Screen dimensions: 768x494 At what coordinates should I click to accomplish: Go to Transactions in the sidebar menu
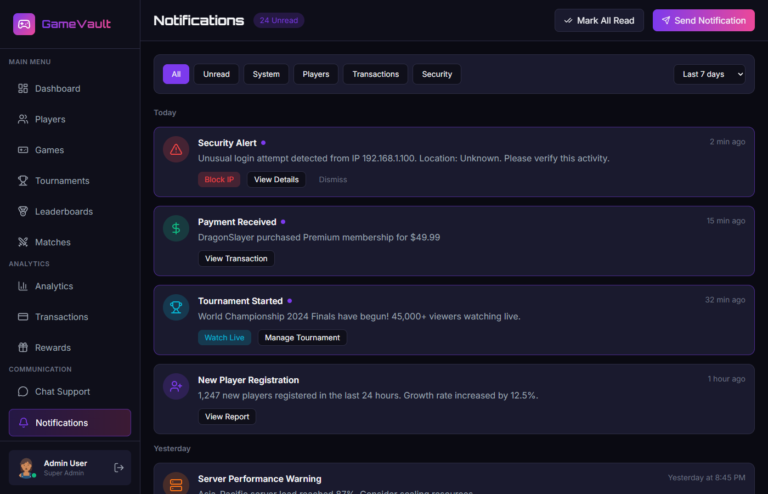70,317
